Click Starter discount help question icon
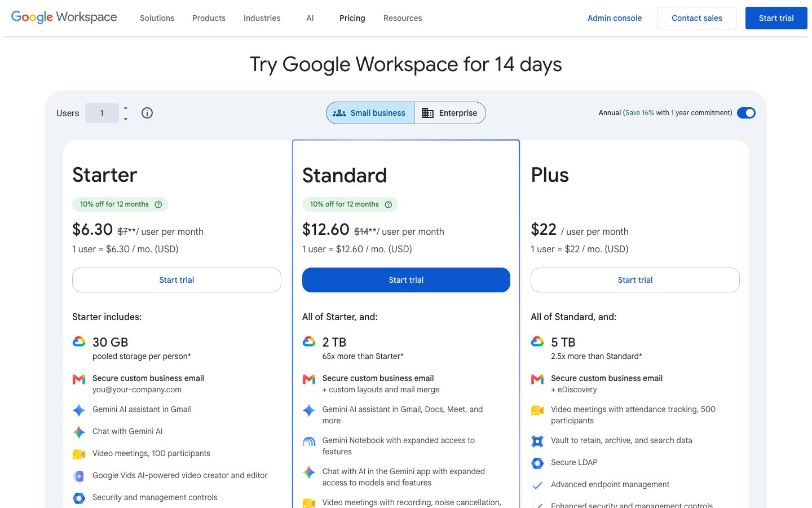Screen dimensions: 812x508 pos(158,204)
